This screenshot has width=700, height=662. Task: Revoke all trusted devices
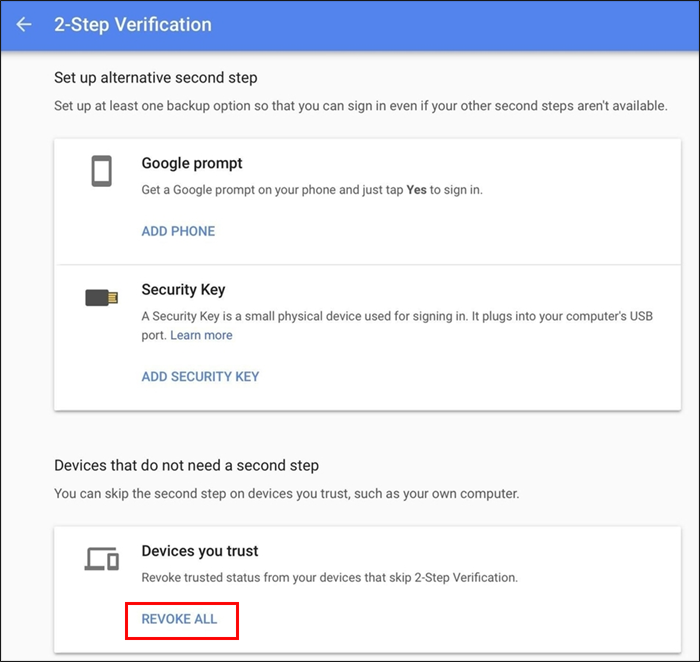click(x=179, y=620)
